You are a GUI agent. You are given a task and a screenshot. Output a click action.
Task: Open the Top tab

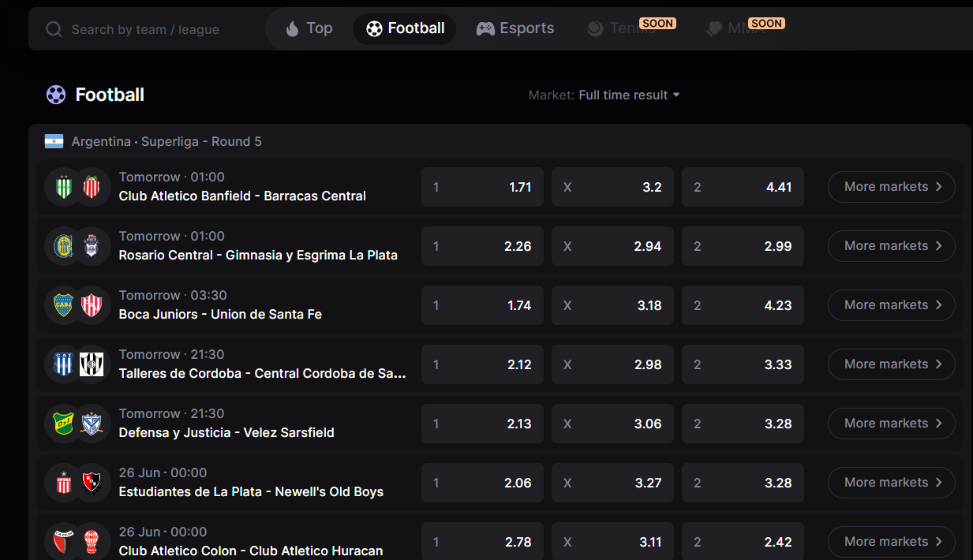pos(309,28)
